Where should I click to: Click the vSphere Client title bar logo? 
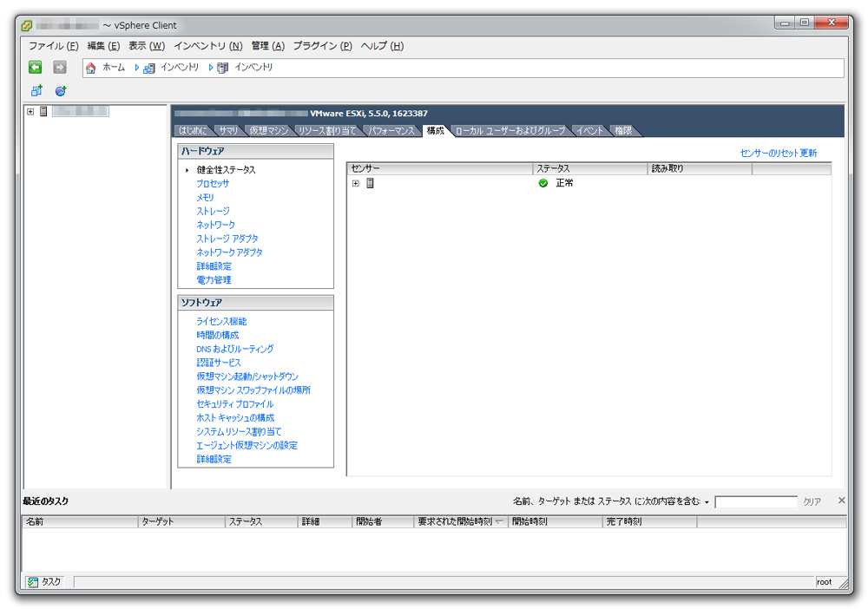point(26,25)
